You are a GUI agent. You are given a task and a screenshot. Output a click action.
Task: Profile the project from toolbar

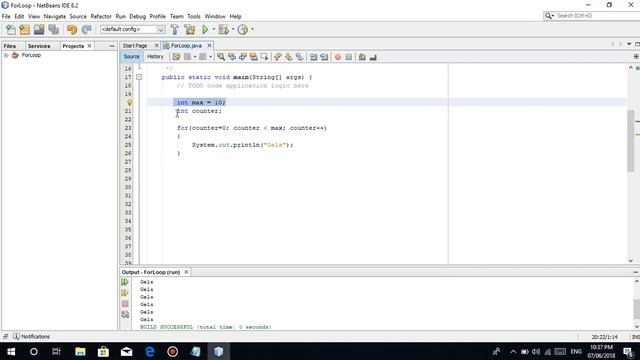243,29
